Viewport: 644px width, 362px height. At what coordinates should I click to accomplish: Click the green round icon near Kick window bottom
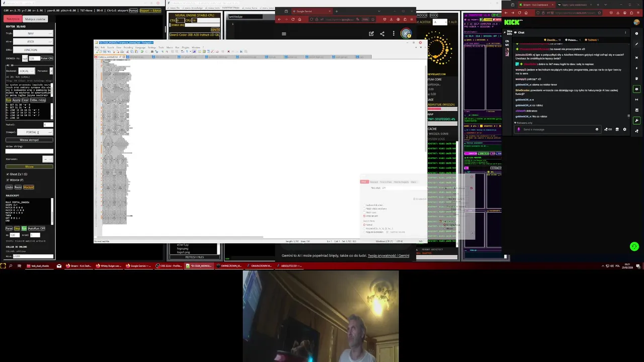click(634, 246)
